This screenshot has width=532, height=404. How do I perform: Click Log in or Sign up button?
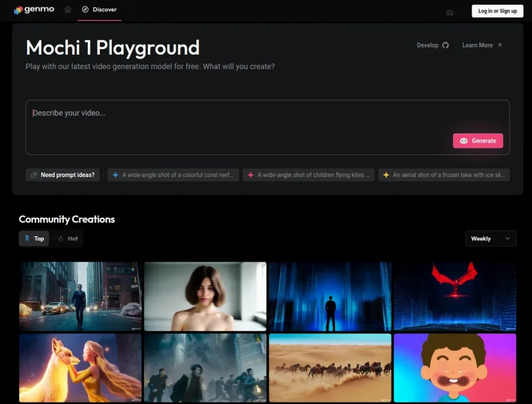coord(497,11)
